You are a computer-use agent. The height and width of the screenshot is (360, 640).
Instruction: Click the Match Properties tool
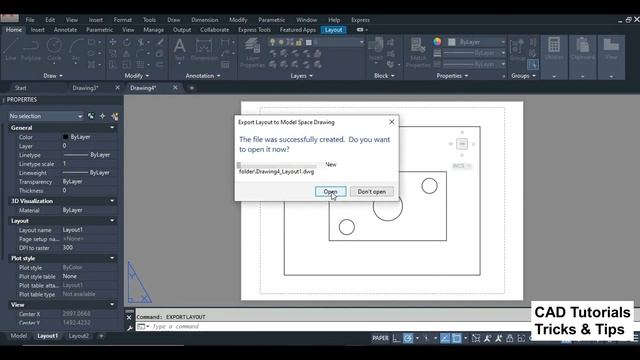pyautogui.click(x=418, y=52)
